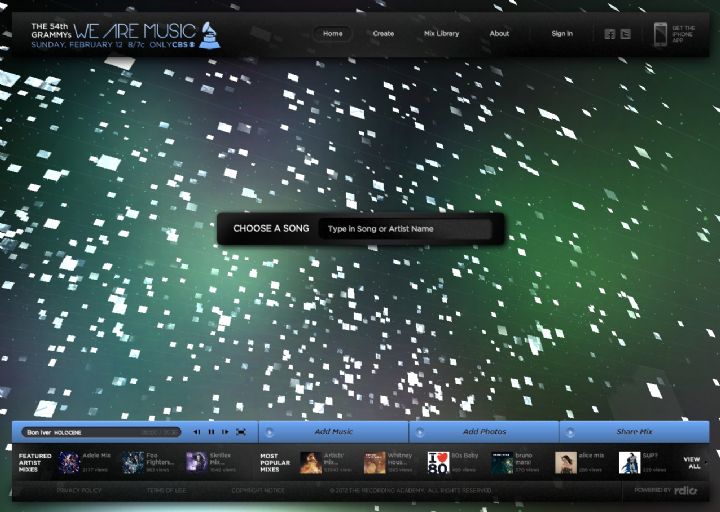This screenshot has height=512, width=720.
Task: Pause the Bon Iver song
Action: [x=211, y=432]
